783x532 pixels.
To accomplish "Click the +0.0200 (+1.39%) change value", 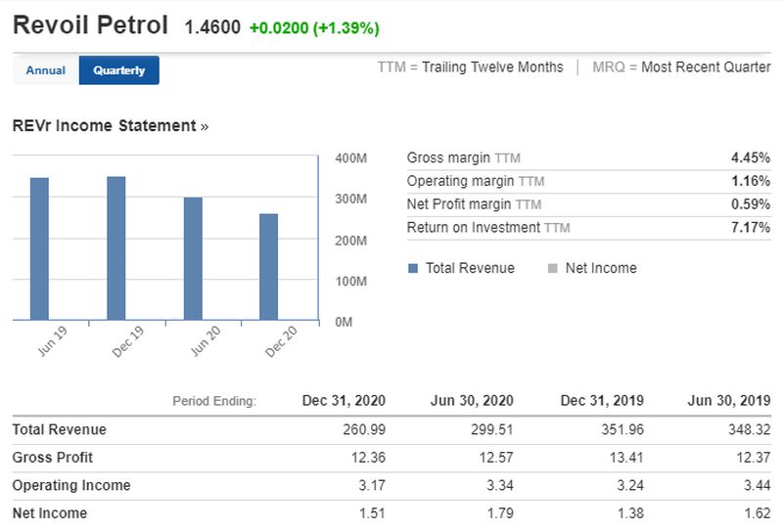I will [x=314, y=28].
